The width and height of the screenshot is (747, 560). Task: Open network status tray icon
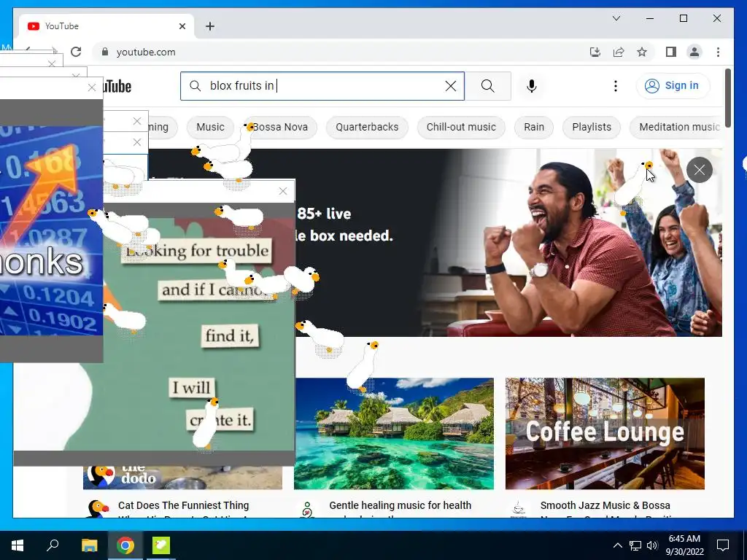pos(635,545)
